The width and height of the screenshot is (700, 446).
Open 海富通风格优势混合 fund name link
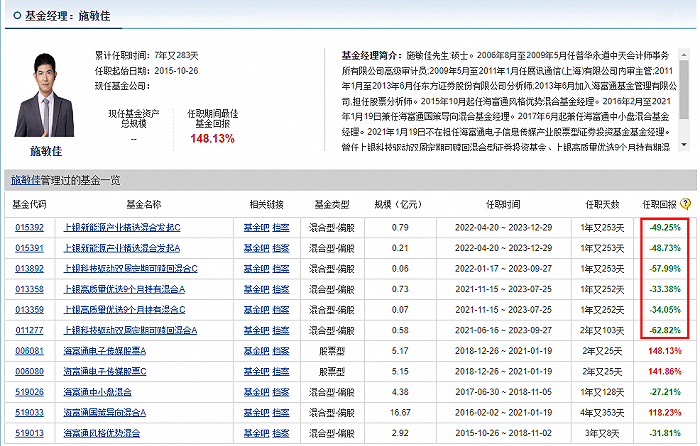(x=103, y=433)
